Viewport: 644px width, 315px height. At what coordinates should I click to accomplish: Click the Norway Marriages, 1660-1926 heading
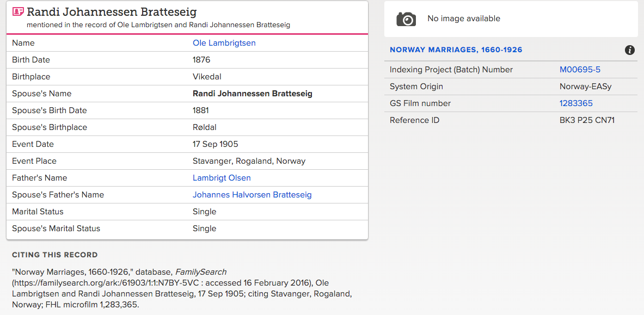pyautogui.click(x=456, y=50)
